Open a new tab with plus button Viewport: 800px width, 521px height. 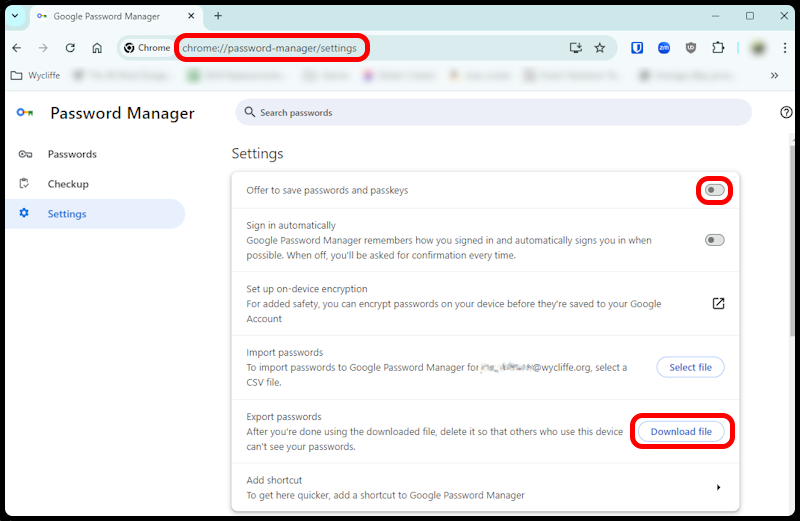point(218,16)
